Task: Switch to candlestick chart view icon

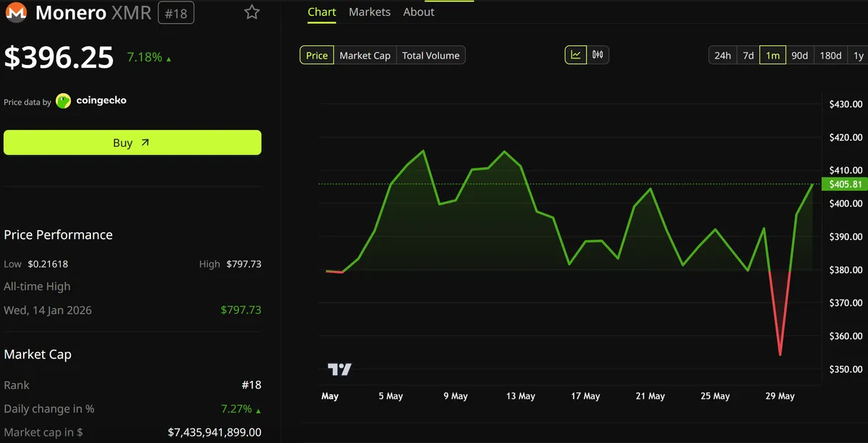Action: [x=597, y=55]
